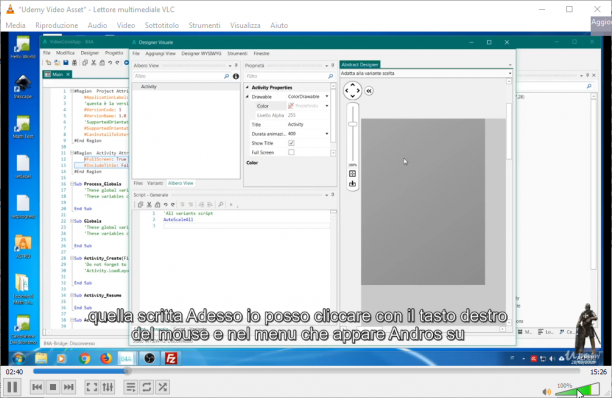Skip to next media in VLC
Viewport: 612px width, 398px height.
(x=69, y=387)
